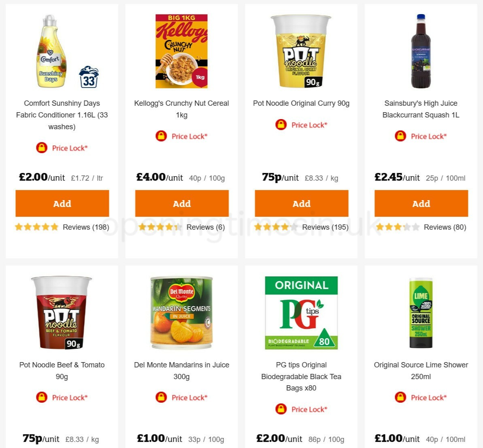Click the Price Lock padlock icon on PG tips tea bags
Screen dimensions: 483x448
[x=280, y=409]
